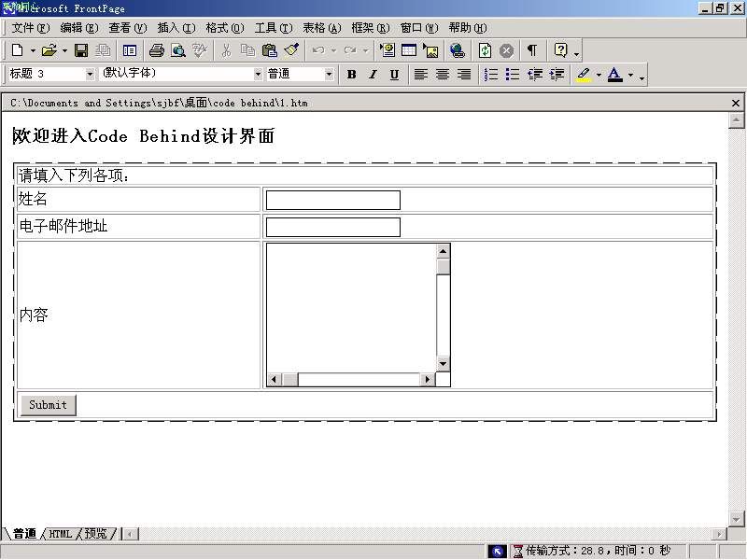
Task: Click the Refresh page icon
Action: click(485, 50)
